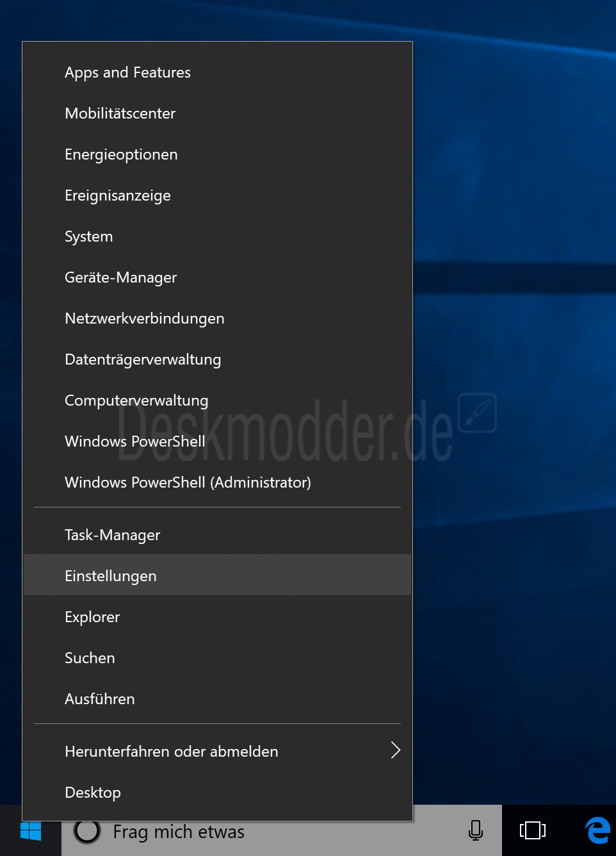Open Apps and Features

218,72
